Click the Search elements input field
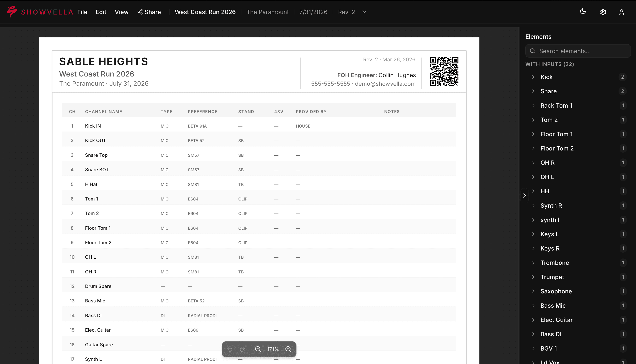This screenshot has width=636, height=364. pos(578,51)
